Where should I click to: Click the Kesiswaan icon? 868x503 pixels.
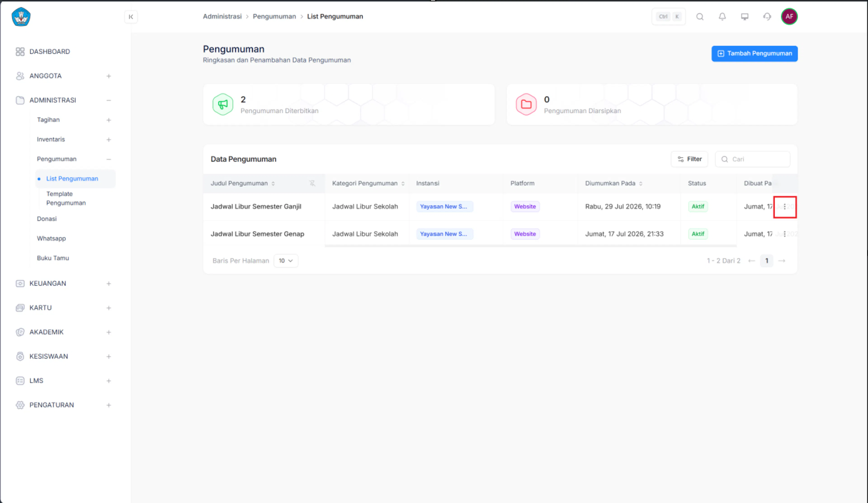pos(20,356)
